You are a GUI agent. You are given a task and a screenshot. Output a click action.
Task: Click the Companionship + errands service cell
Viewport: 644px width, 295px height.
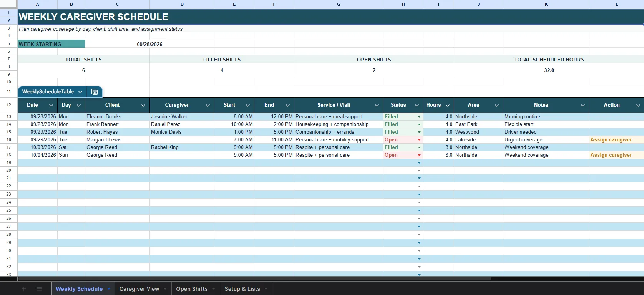339,132
